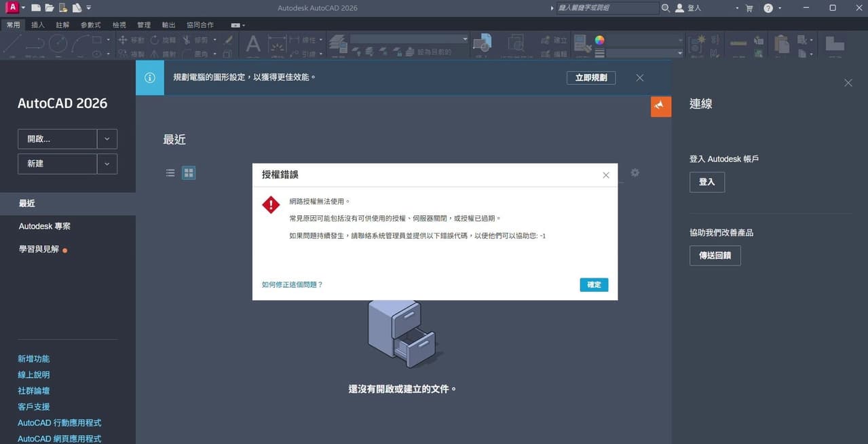
Task: Switch to the 檢視 ribbon tab
Action: [x=119, y=25]
